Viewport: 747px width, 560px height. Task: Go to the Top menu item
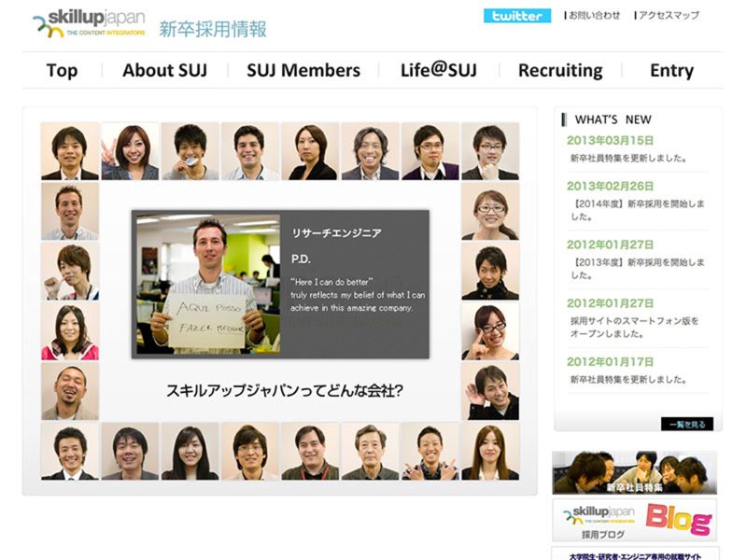(62, 70)
